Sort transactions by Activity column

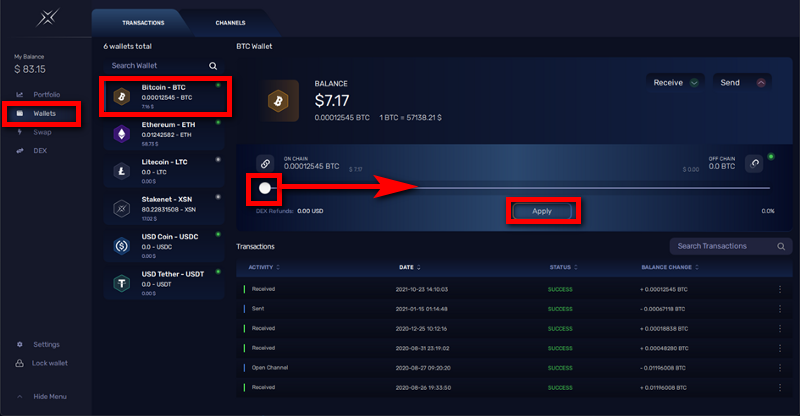tap(264, 267)
